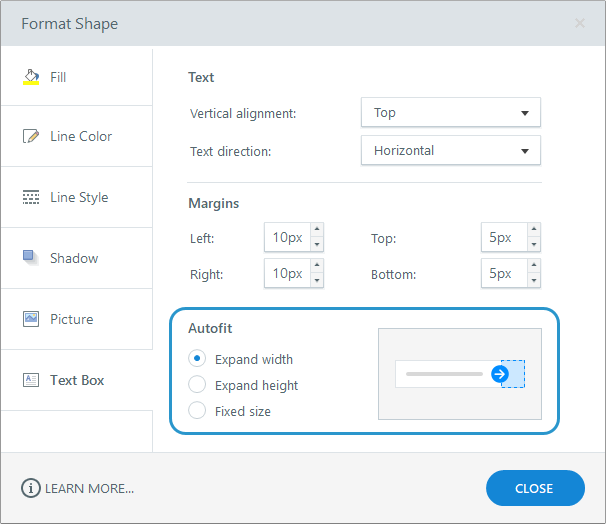This screenshot has height=524, width=606.
Task: Click the Picture icon in sidebar
Action: 31,319
